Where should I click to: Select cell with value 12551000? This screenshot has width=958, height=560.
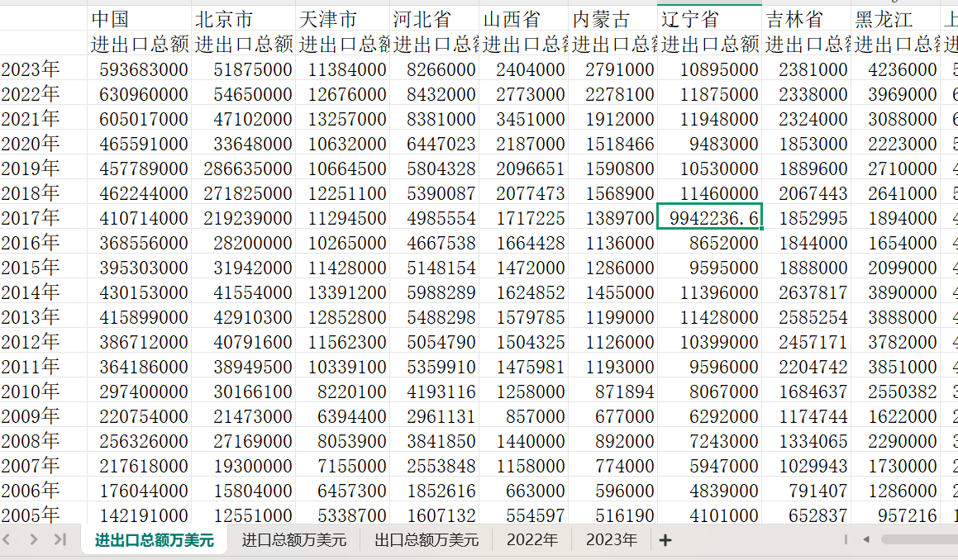click(244, 515)
